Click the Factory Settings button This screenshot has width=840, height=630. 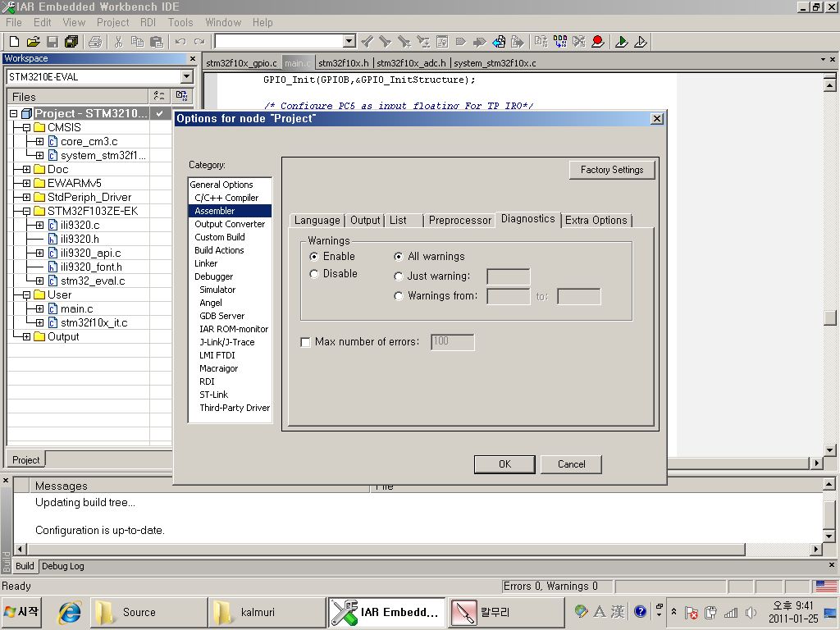tap(612, 170)
